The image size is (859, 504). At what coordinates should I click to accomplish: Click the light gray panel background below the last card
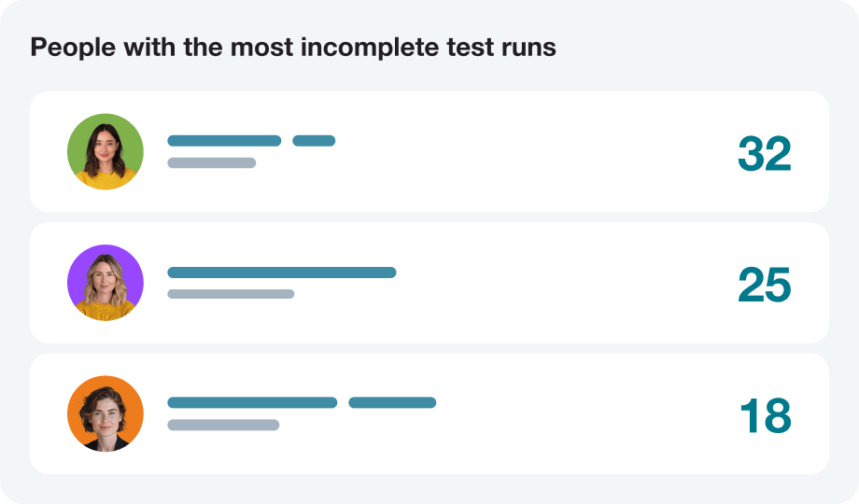point(429,488)
